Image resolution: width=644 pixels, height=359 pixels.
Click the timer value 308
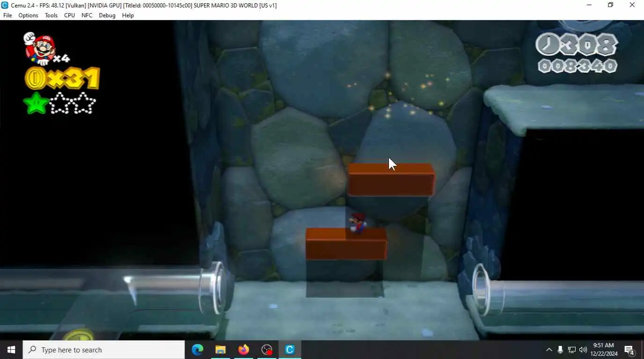click(589, 45)
